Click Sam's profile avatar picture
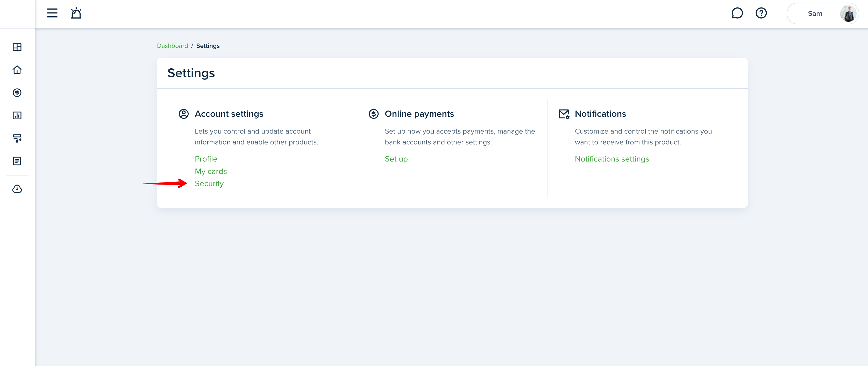Screen dimensions: 868x366 848,13
